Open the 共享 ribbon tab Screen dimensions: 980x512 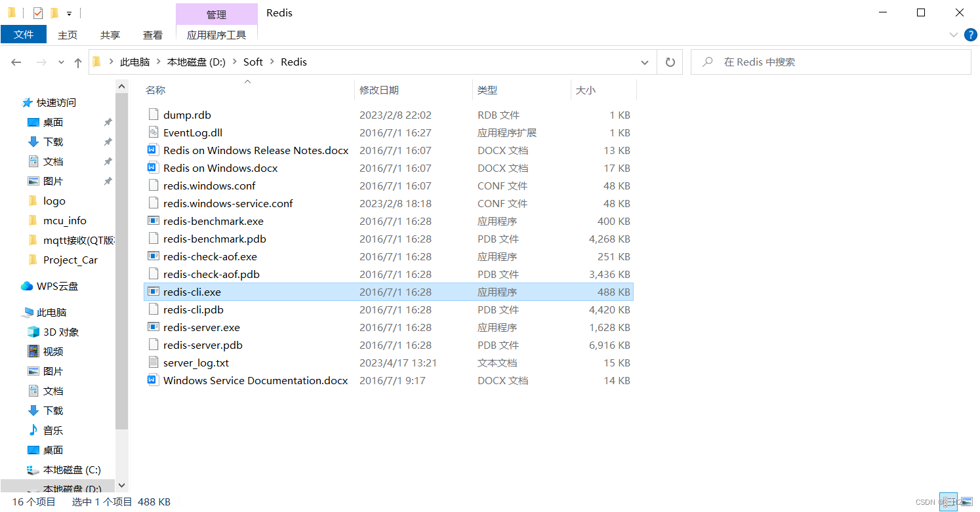tap(110, 35)
